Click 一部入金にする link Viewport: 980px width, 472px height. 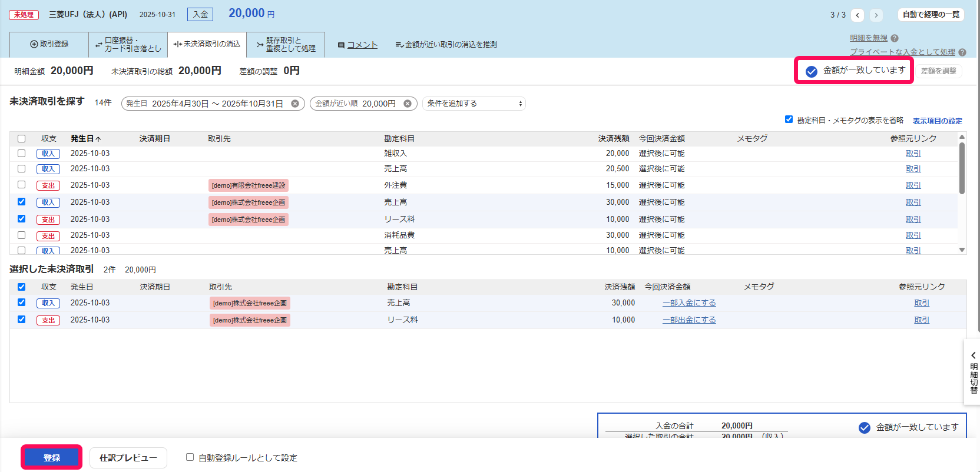point(689,303)
